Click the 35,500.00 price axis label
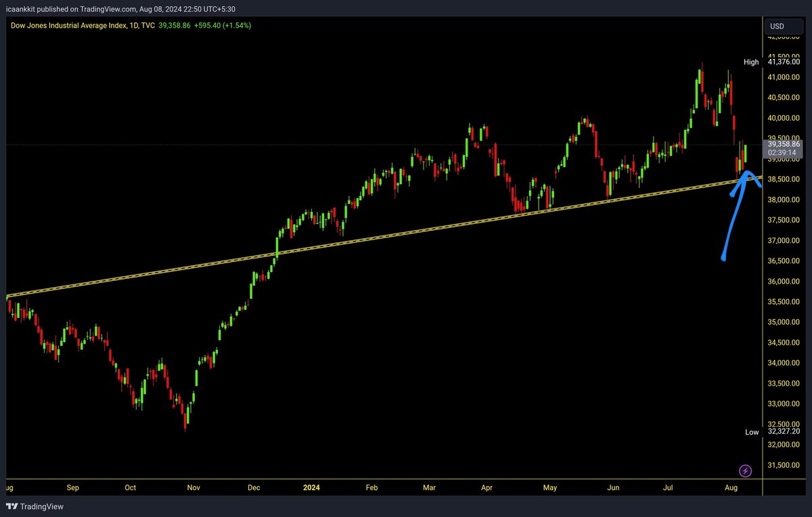Screen dimensions: 812x517 click(784, 302)
